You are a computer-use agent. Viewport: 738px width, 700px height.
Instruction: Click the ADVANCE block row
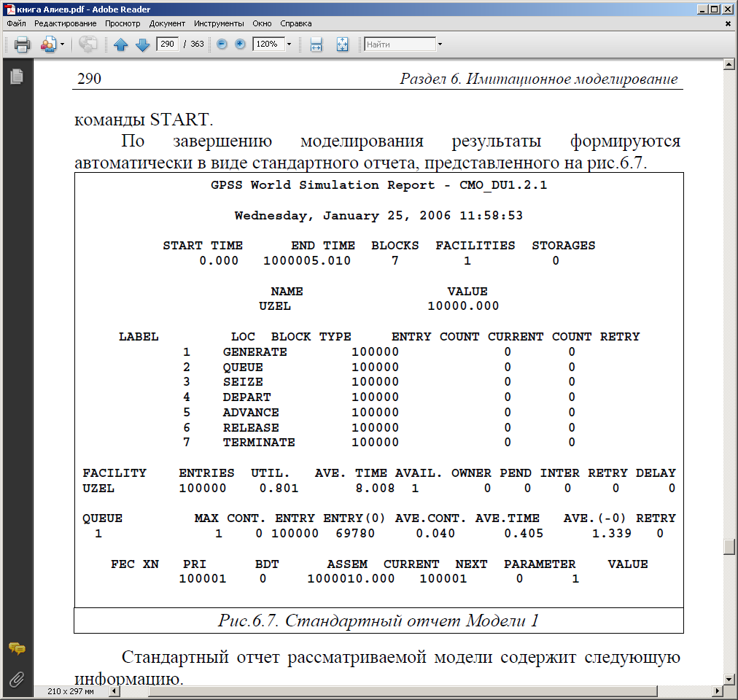[379, 413]
